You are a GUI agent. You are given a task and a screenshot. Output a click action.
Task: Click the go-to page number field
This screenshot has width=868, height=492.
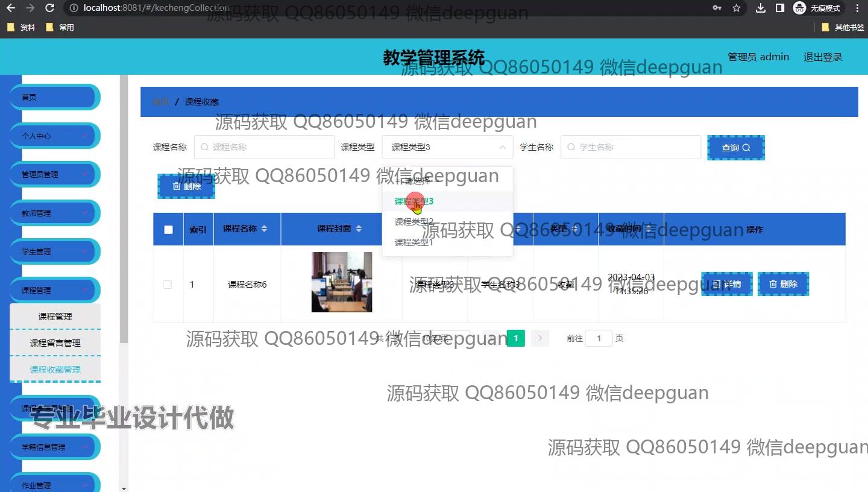599,338
